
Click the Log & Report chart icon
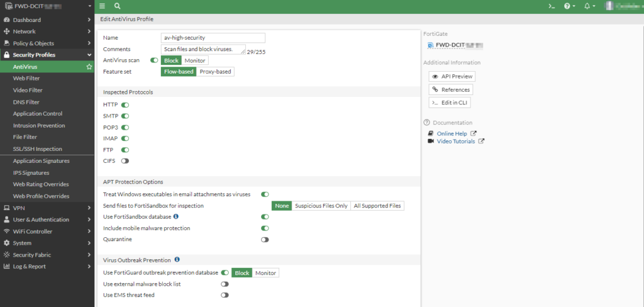click(x=6, y=266)
